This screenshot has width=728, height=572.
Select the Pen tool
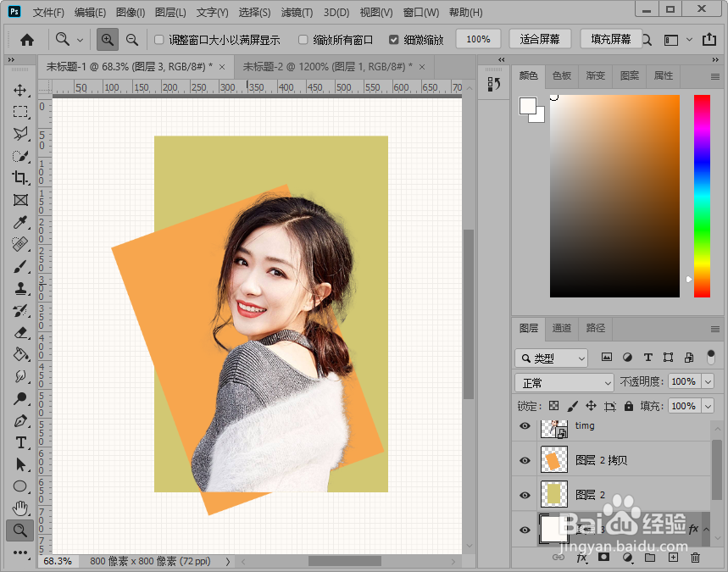[x=20, y=420]
